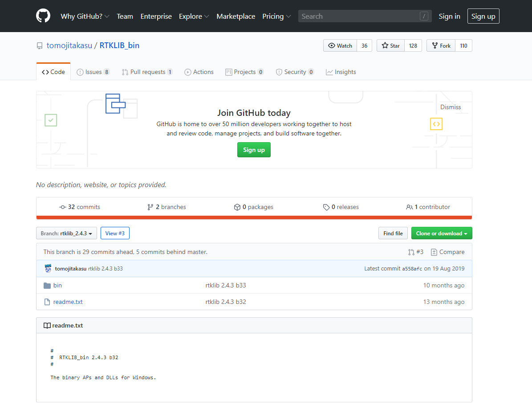Click the branch icon beside 2 branches
532x418 pixels.
[x=150, y=207]
